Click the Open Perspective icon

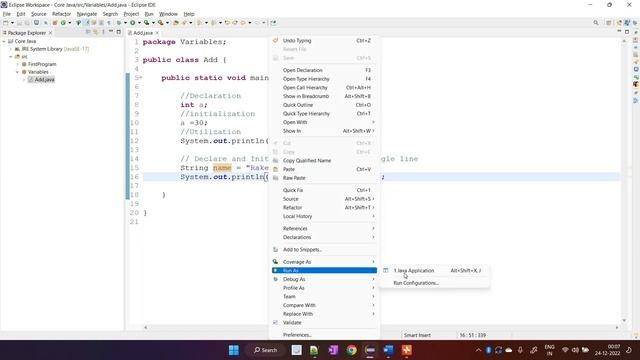point(609,23)
